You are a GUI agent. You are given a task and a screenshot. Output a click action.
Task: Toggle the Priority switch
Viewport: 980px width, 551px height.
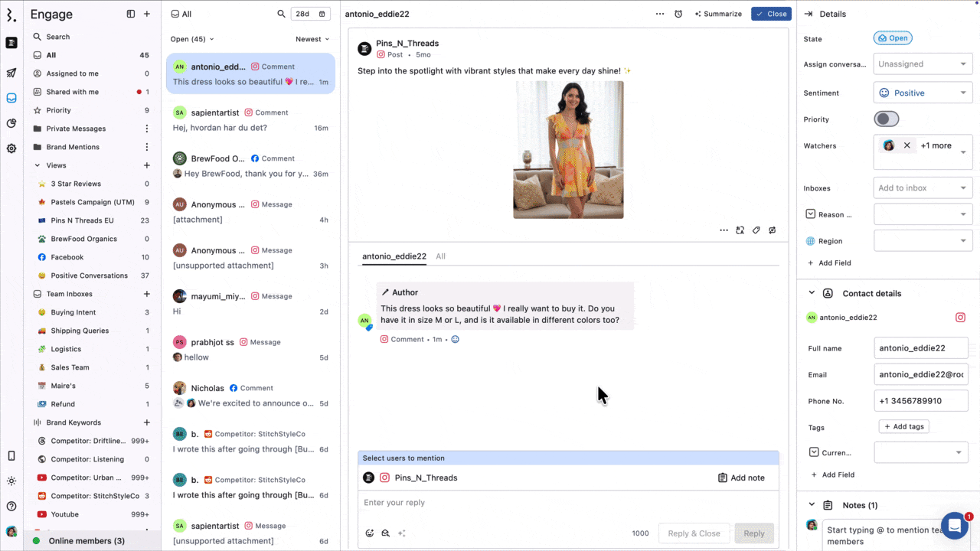pos(887,119)
